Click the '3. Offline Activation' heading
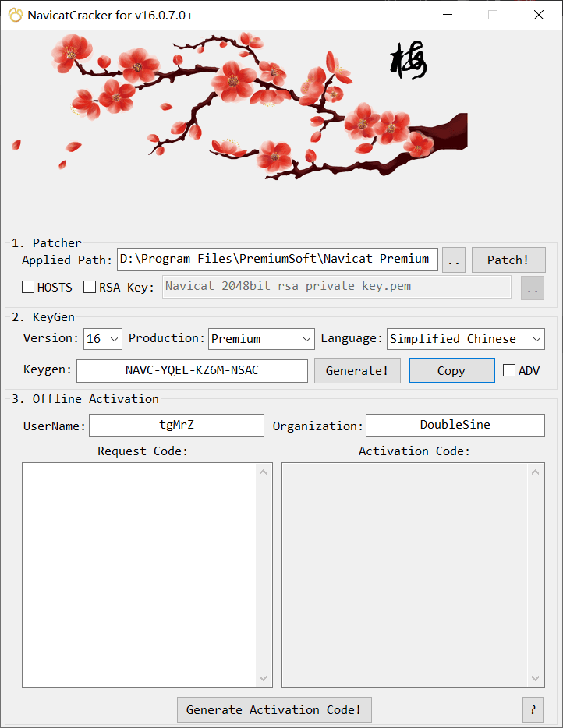This screenshot has width=563, height=728. coord(86,399)
